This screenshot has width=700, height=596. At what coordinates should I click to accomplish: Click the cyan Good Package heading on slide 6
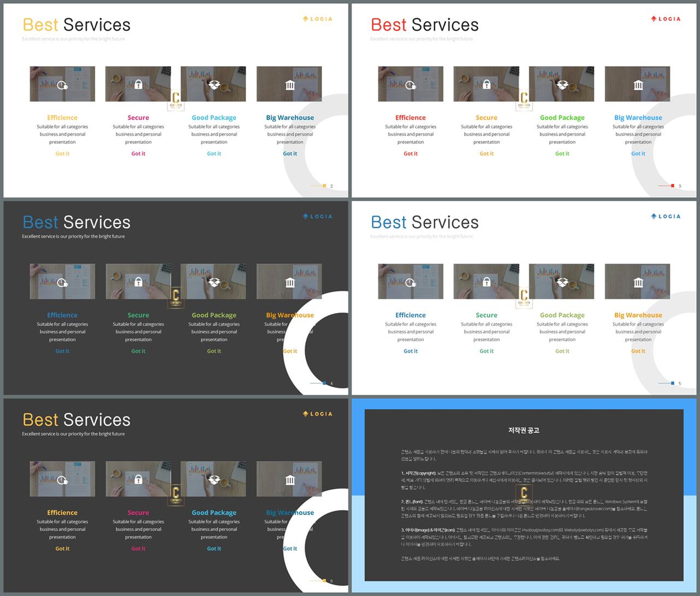pyautogui.click(x=214, y=513)
